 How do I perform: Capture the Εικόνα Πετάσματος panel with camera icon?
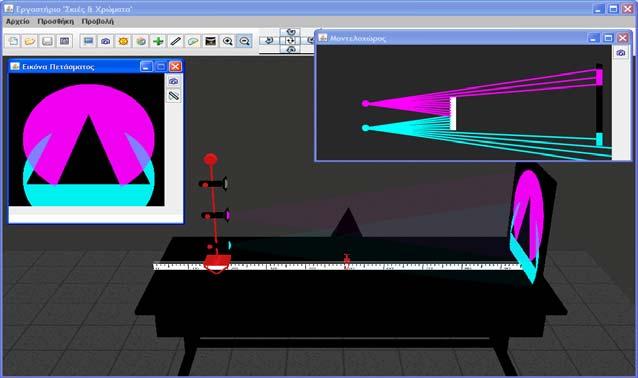click(x=174, y=81)
